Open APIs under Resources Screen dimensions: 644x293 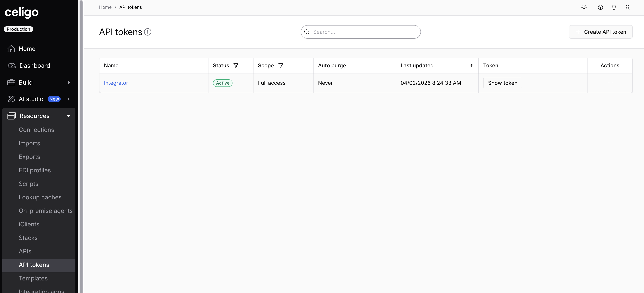pos(25,251)
